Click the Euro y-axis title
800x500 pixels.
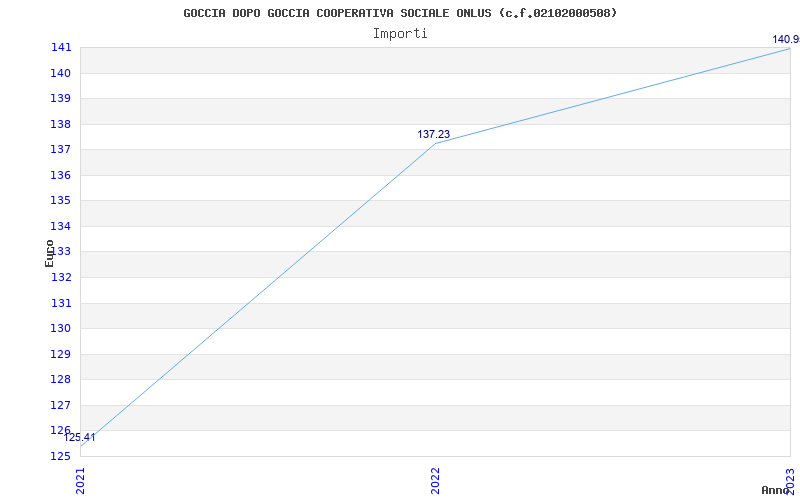49,253
